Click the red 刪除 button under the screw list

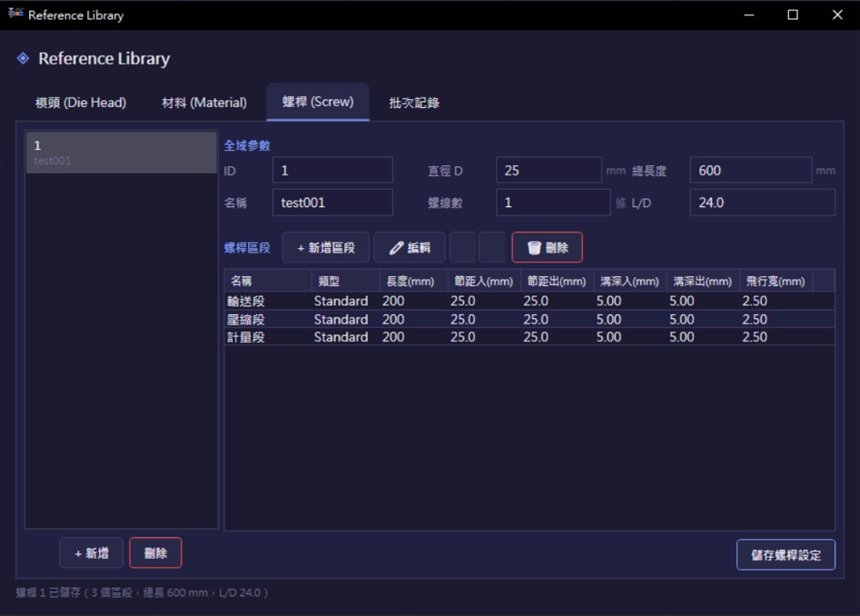155,553
